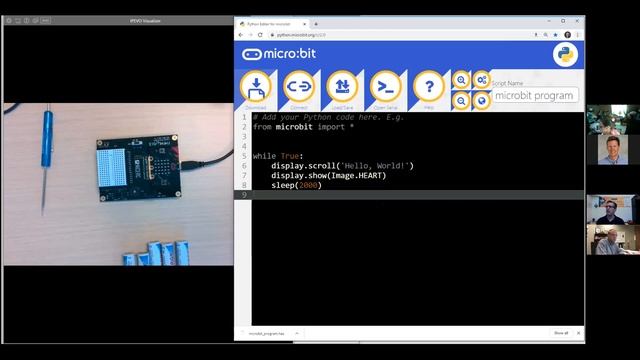Click the Script Name input field
This screenshot has width=640, height=360.
pos(535,96)
